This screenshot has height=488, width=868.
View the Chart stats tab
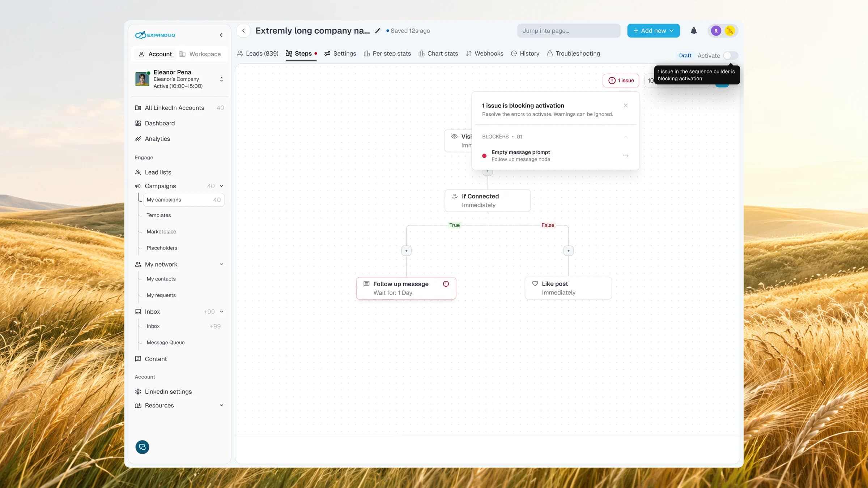pyautogui.click(x=438, y=53)
